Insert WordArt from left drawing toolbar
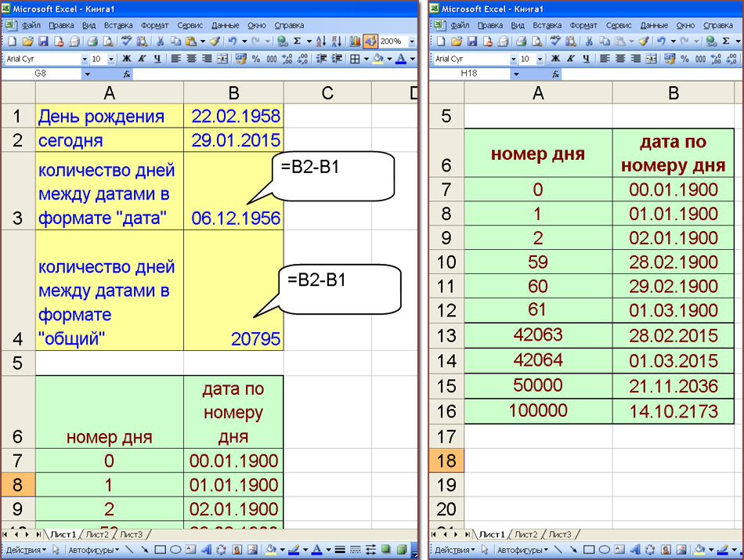The width and height of the screenshot is (744, 560). 206,550
